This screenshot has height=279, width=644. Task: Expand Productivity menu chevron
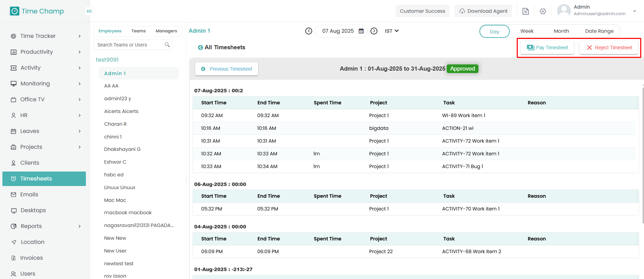click(80, 52)
